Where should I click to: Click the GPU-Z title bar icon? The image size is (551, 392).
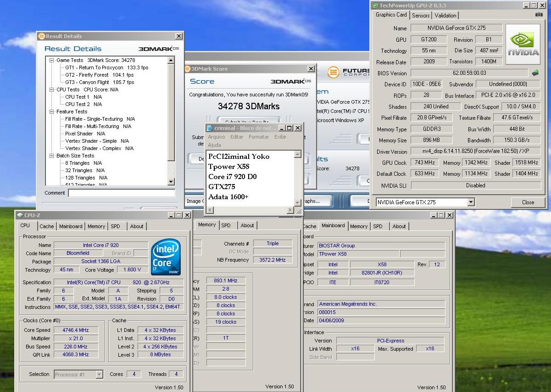375,6
